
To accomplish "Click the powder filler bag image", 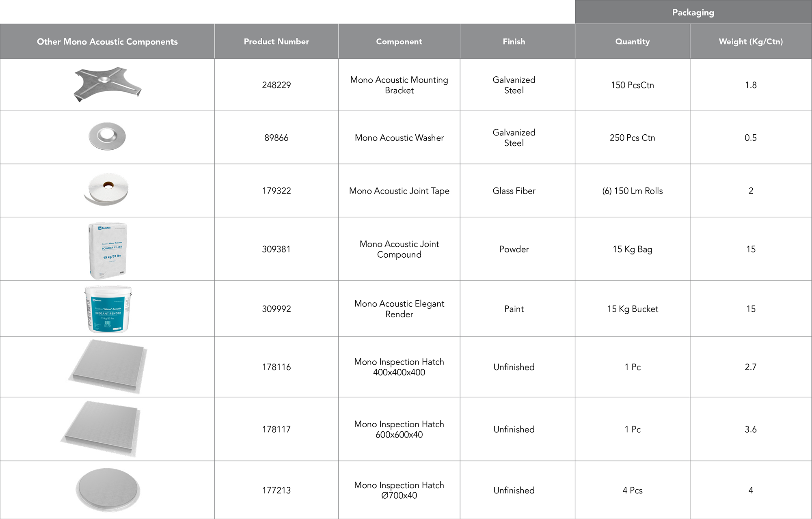I will 108,250.
